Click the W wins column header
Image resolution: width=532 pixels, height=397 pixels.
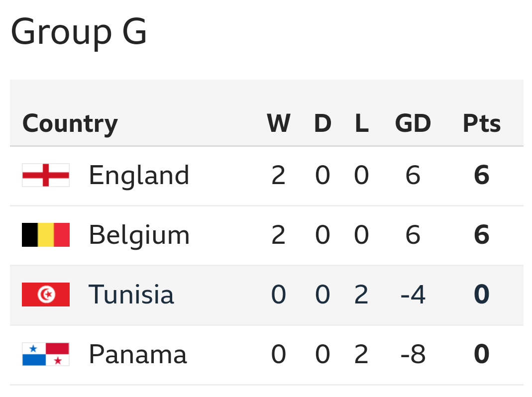[279, 123]
